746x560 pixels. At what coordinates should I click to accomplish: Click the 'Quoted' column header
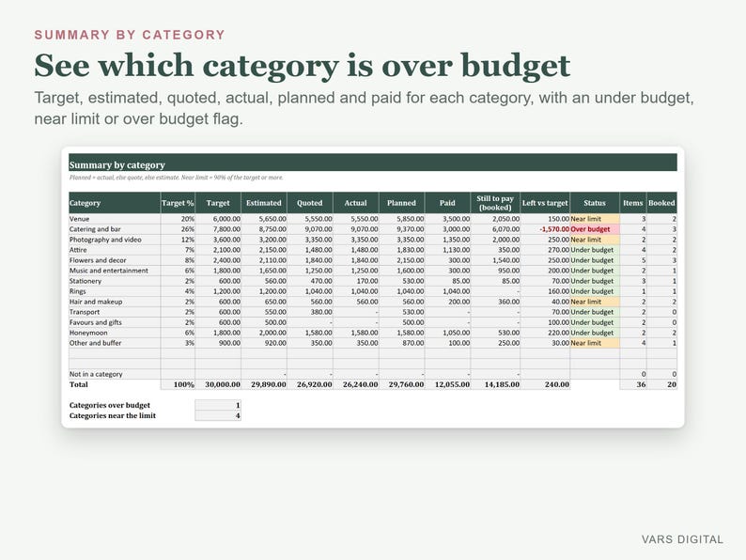tap(310, 203)
